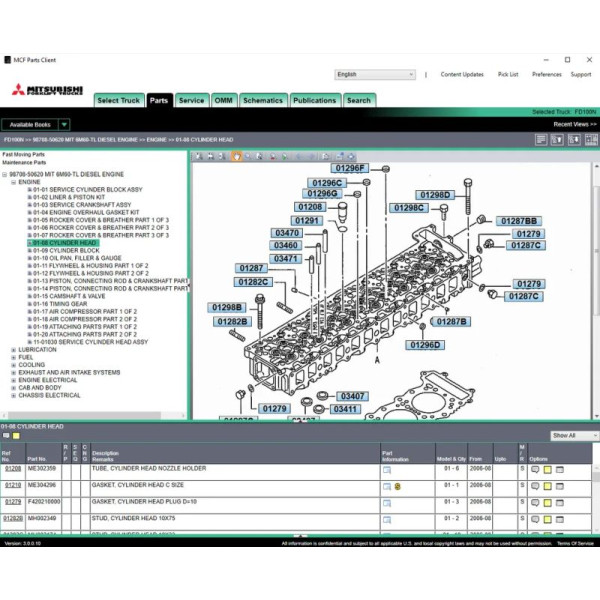
Task: Switch to the Service tab
Action: pyautogui.click(x=191, y=100)
